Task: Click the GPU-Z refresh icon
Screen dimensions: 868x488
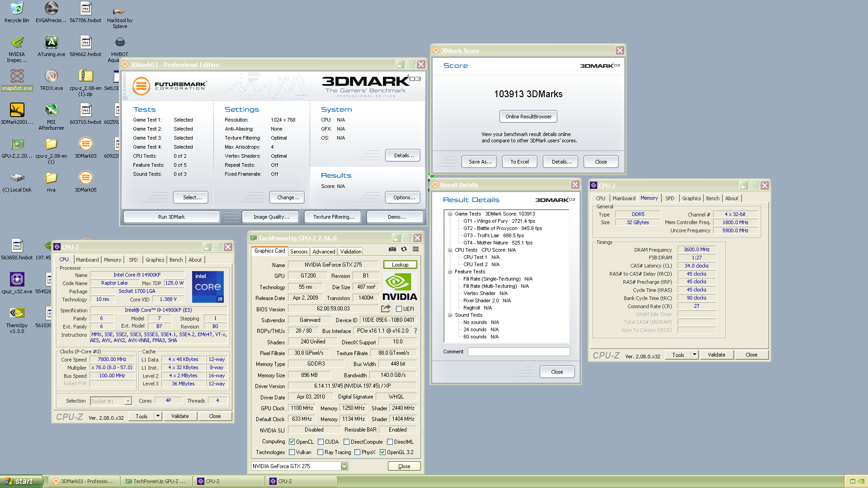Action: point(404,249)
